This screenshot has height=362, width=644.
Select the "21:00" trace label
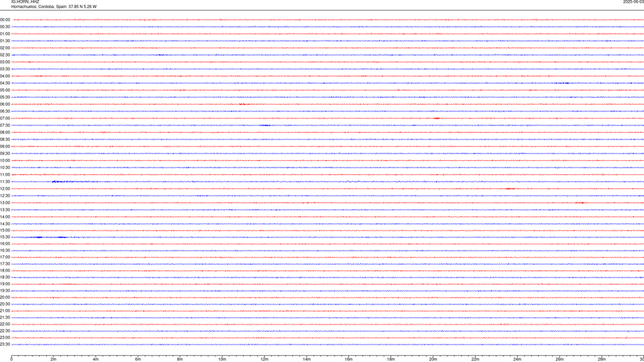tap(5, 310)
